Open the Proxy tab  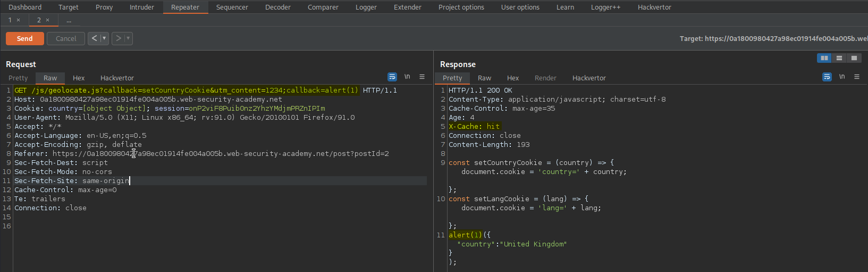point(104,7)
